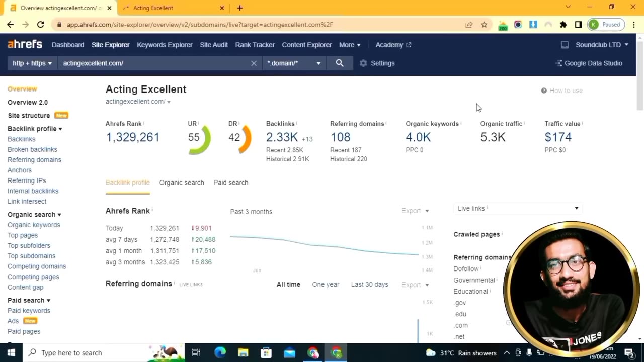Open Soundclub LTD account dropdown
Image resolution: width=644 pixels, height=362 pixels.
click(602, 45)
